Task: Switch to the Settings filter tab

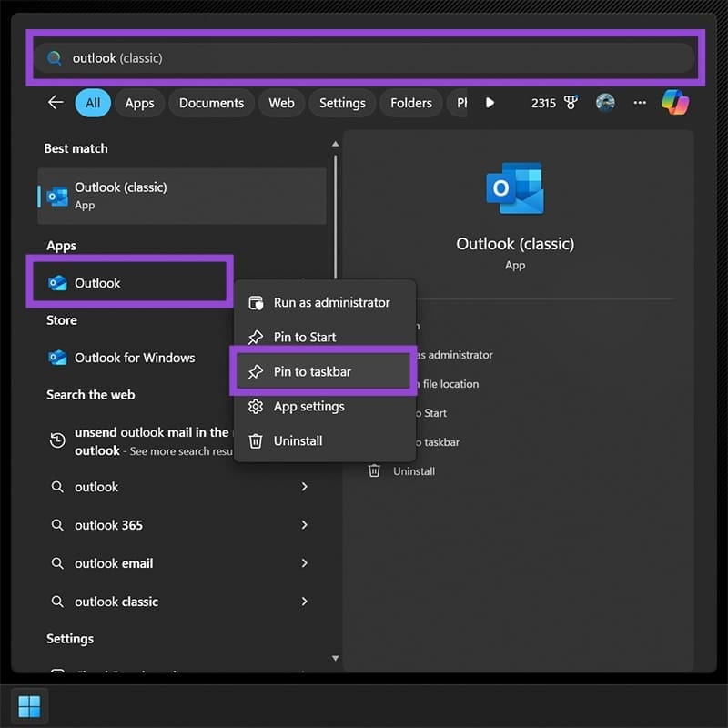Action: pyautogui.click(x=342, y=103)
